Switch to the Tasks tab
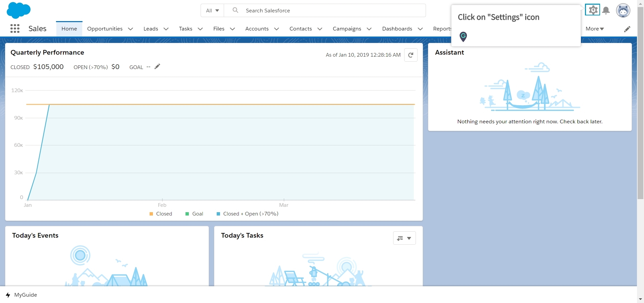Viewport: 644px width, 303px height. pyautogui.click(x=185, y=29)
